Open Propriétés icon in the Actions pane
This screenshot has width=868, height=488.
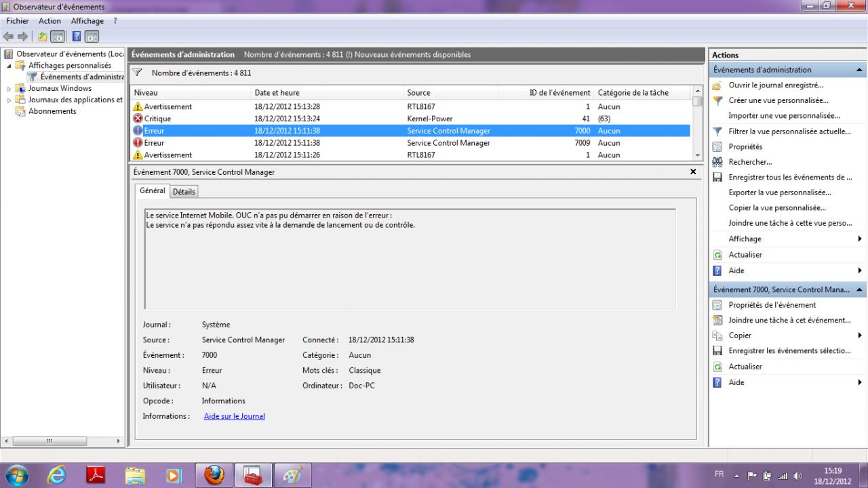tap(716, 146)
